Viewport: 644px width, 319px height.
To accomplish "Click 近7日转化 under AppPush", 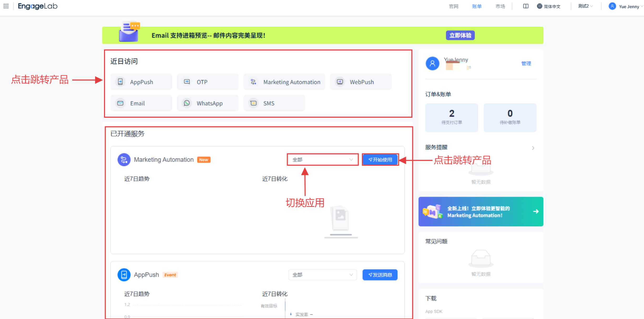I will pyautogui.click(x=275, y=294).
